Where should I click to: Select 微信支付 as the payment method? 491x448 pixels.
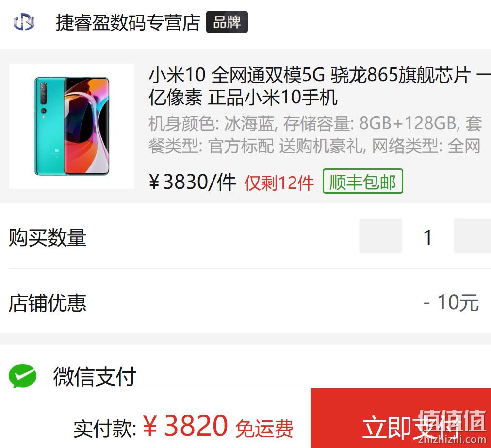[x=94, y=376]
